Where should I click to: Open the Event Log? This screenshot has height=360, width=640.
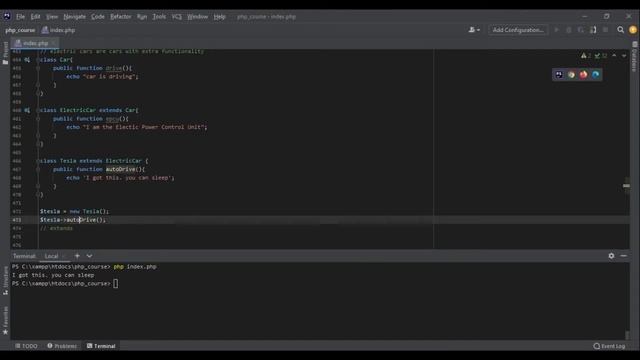coord(609,346)
